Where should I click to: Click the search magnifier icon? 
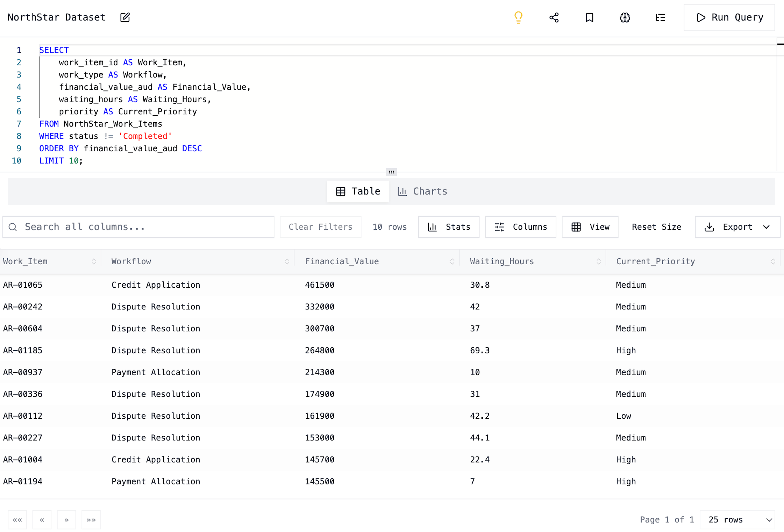pyautogui.click(x=13, y=227)
